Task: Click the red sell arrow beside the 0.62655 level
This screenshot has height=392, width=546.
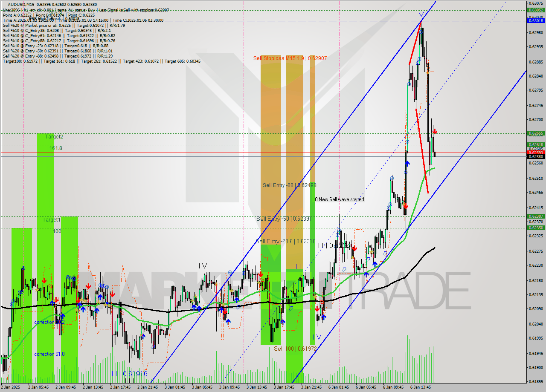Action: tap(435, 131)
